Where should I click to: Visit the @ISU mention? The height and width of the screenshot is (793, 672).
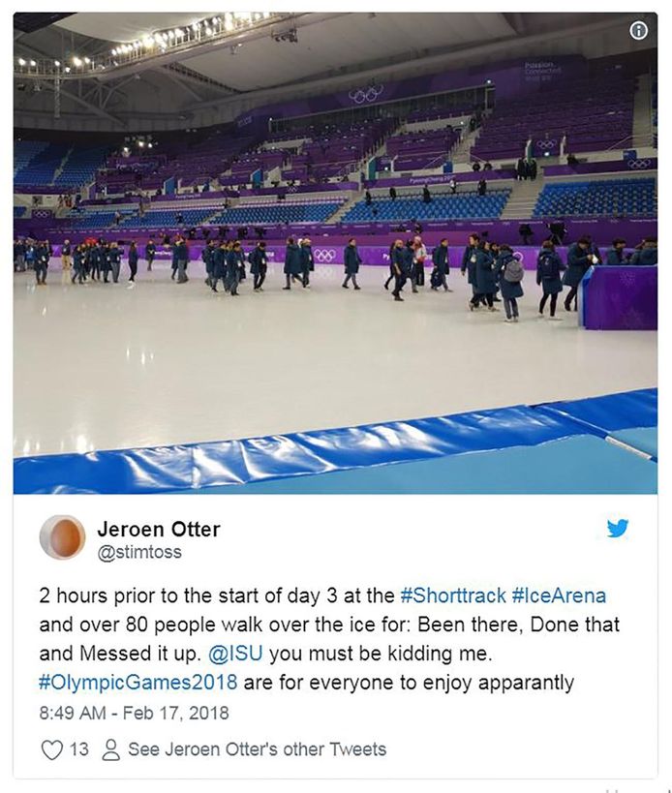tap(235, 653)
